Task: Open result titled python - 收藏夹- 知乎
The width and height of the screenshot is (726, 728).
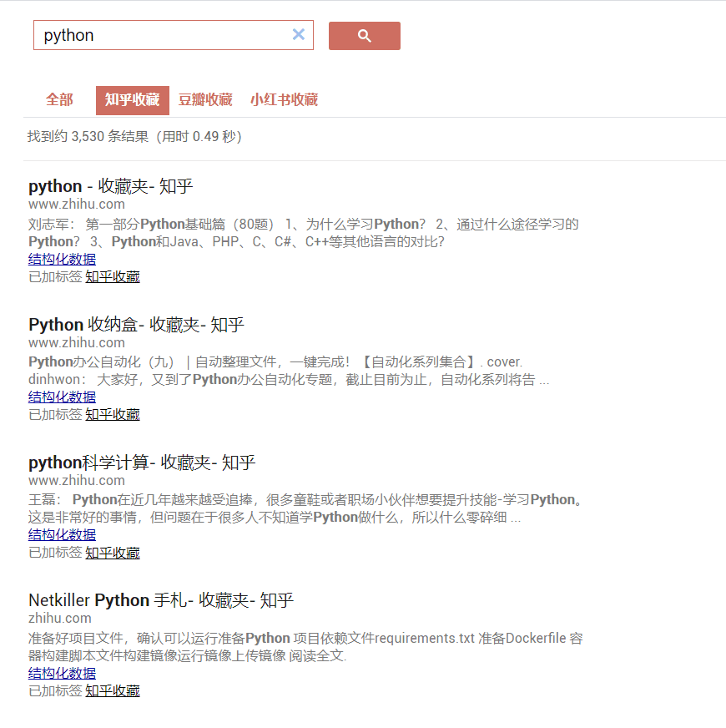Action: (110, 186)
